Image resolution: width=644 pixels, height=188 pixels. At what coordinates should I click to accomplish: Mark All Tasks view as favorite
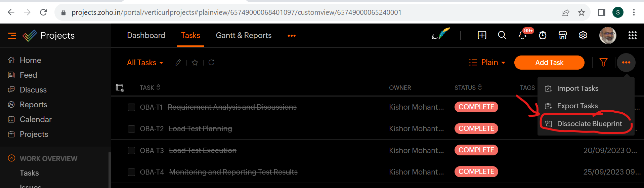click(195, 63)
